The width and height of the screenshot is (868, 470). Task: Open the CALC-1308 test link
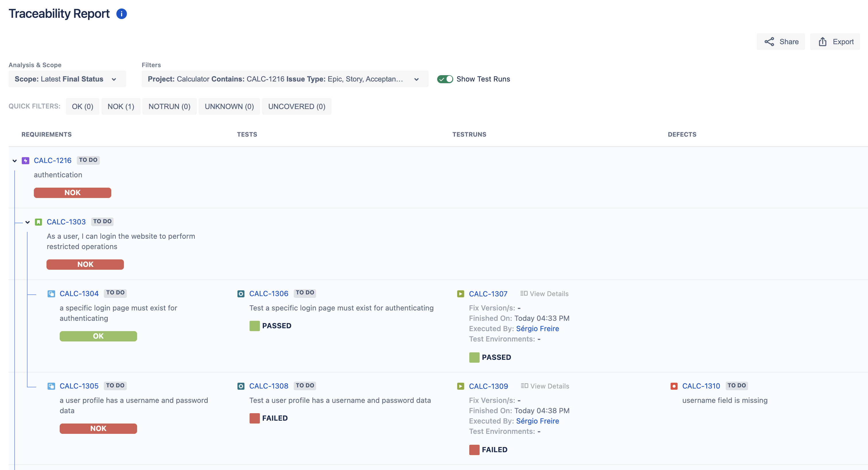point(269,386)
